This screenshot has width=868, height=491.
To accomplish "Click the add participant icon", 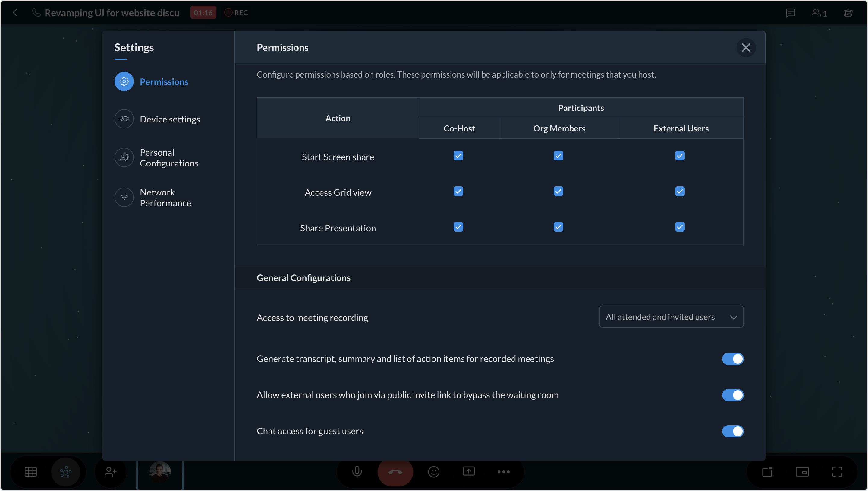I will (x=110, y=471).
